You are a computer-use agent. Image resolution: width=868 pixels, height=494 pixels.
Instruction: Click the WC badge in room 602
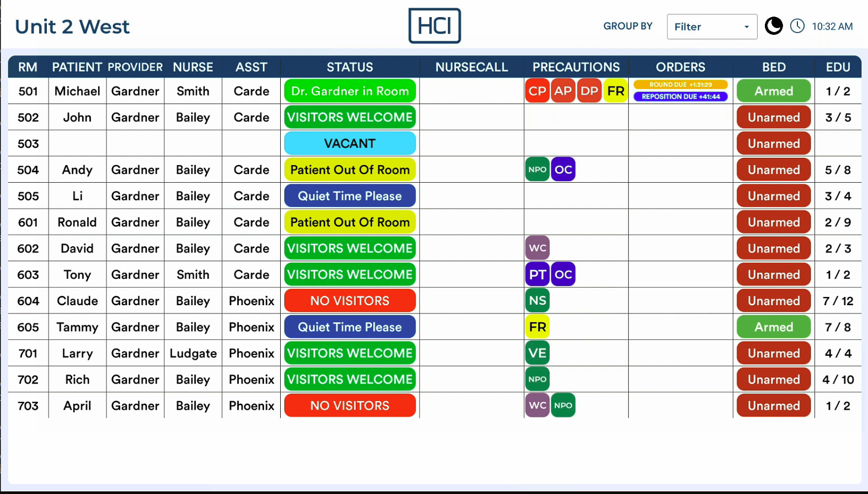coord(537,248)
